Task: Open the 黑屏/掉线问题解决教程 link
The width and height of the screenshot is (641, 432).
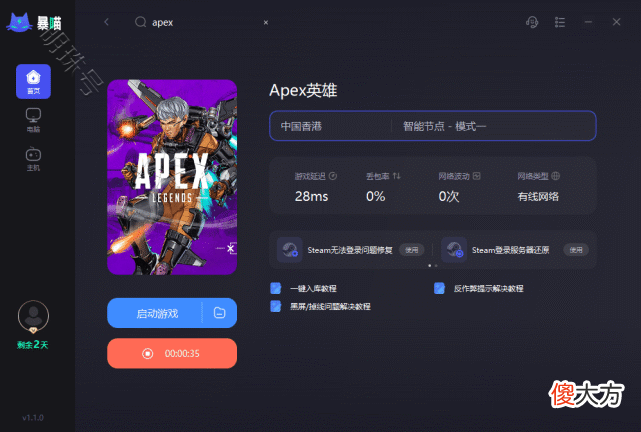Action: pos(330,307)
